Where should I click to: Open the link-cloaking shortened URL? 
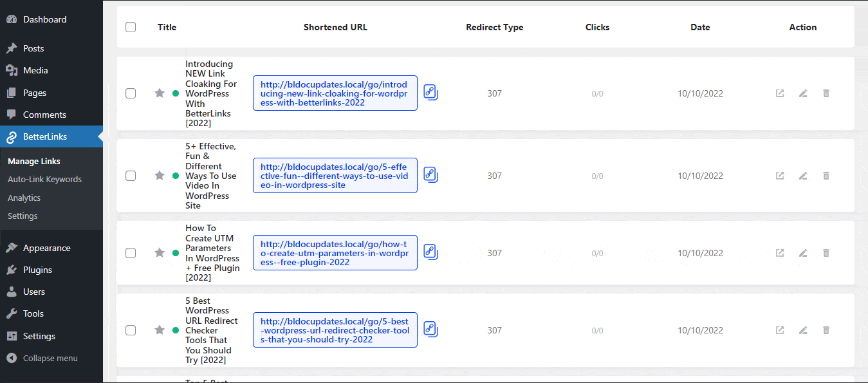(335, 93)
